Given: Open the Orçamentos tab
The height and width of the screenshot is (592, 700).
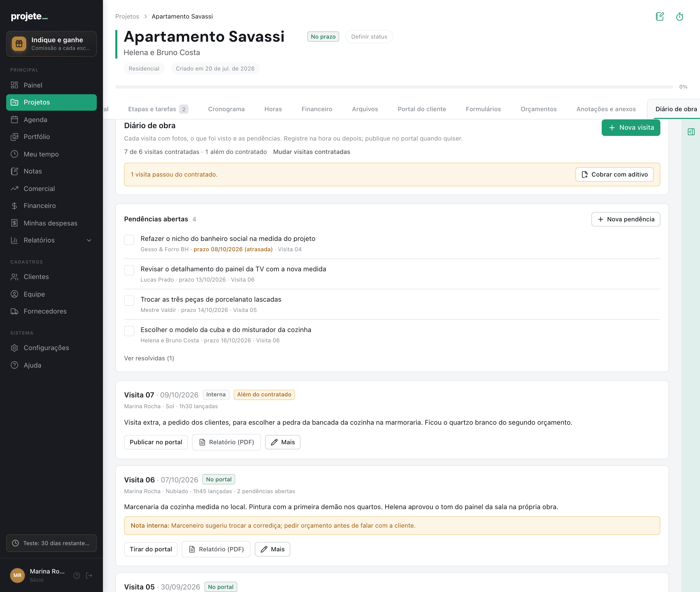Looking at the screenshot, I should 539,109.
